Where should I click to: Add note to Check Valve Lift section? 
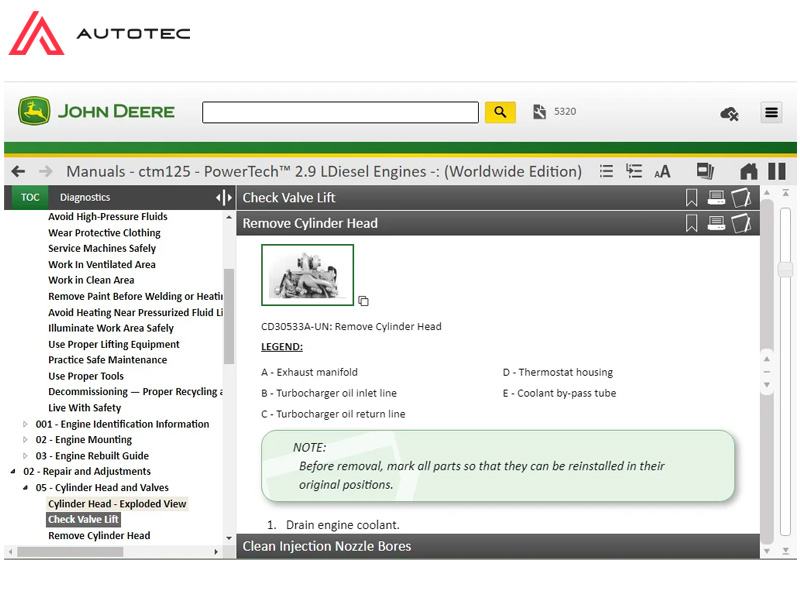tap(741, 197)
